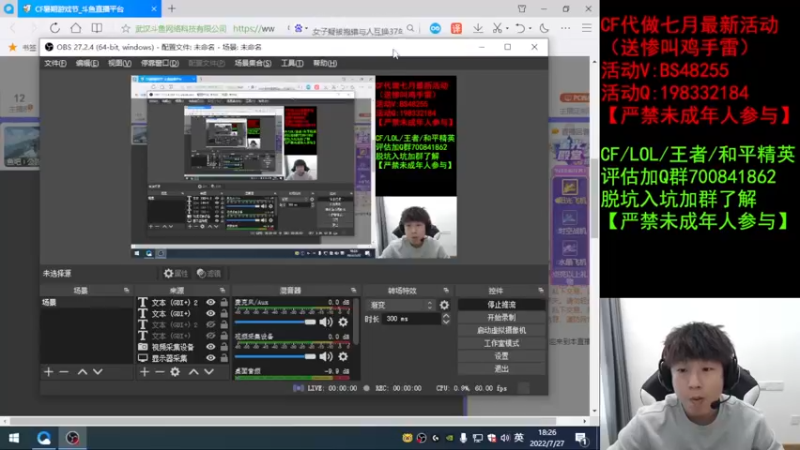The image size is (800, 450).
Task: Toggle visibility of 视频采集设备 source
Action: tap(210, 347)
